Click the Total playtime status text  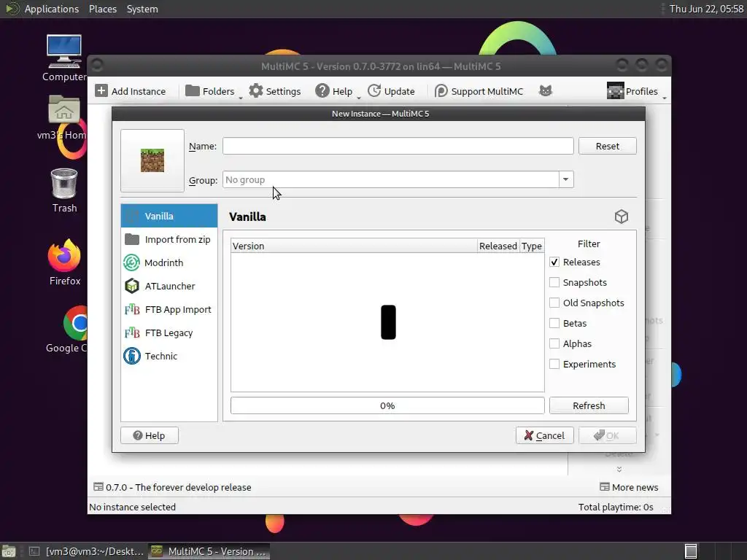pyautogui.click(x=616, y=507)
